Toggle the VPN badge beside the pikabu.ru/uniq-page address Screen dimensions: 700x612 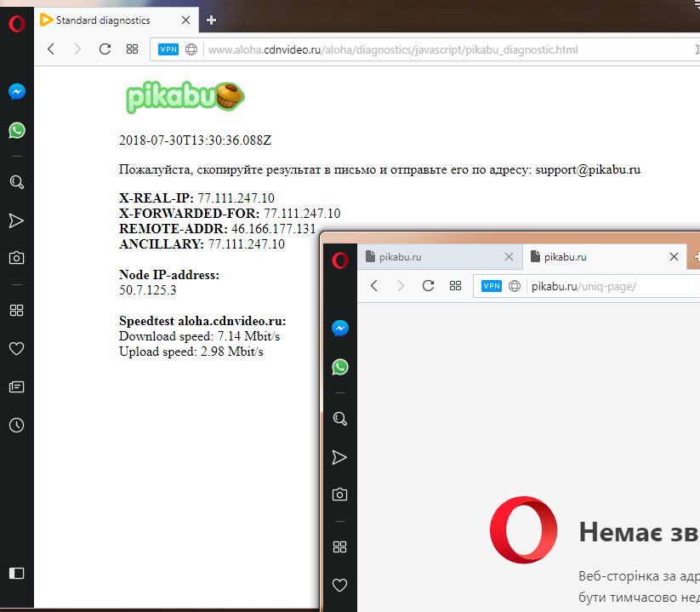[x=492, y=286]
